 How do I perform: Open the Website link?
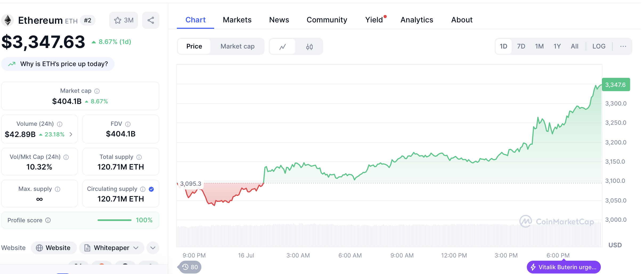[x=54, y=248]
